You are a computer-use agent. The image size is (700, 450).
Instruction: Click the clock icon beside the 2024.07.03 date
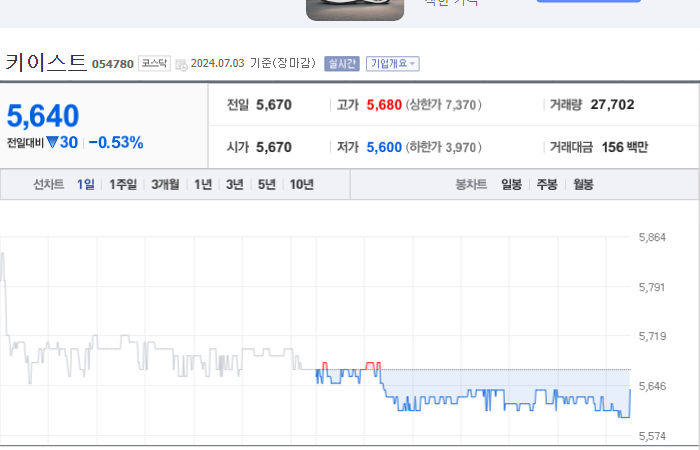181,65
